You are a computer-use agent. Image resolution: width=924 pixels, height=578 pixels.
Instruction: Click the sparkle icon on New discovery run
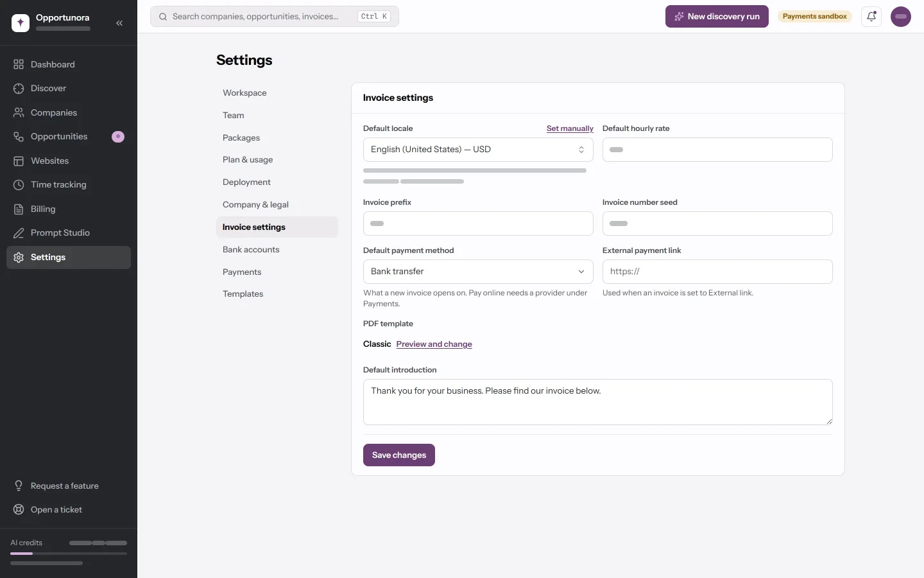[x=679, y=17]
